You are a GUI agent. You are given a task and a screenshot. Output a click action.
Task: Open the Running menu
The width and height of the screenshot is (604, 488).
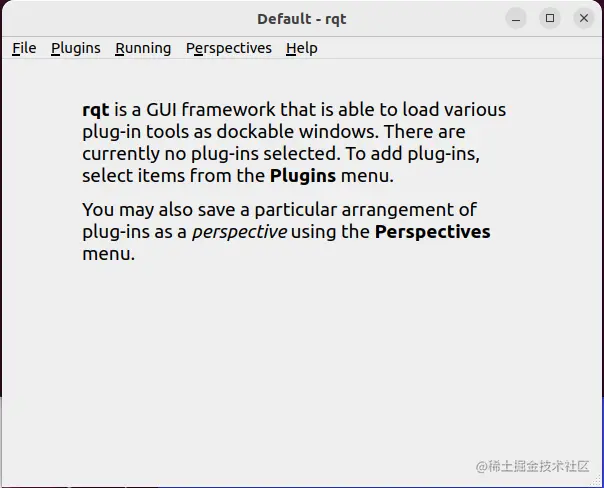(x=143, y=48)
